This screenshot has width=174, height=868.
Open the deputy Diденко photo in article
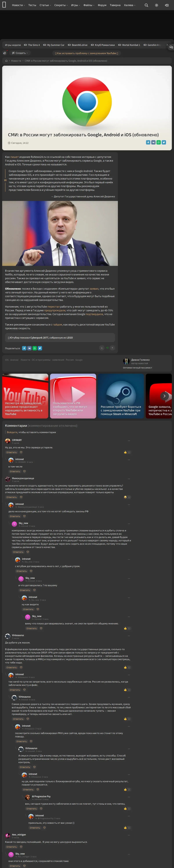pos(60,233)
